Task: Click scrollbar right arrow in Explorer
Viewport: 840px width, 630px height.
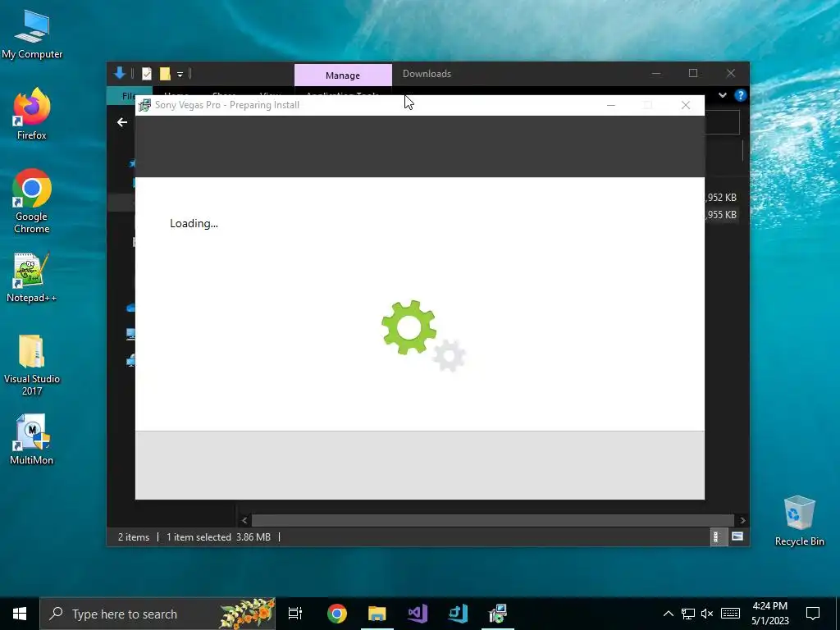Action: tap(742, 520)
